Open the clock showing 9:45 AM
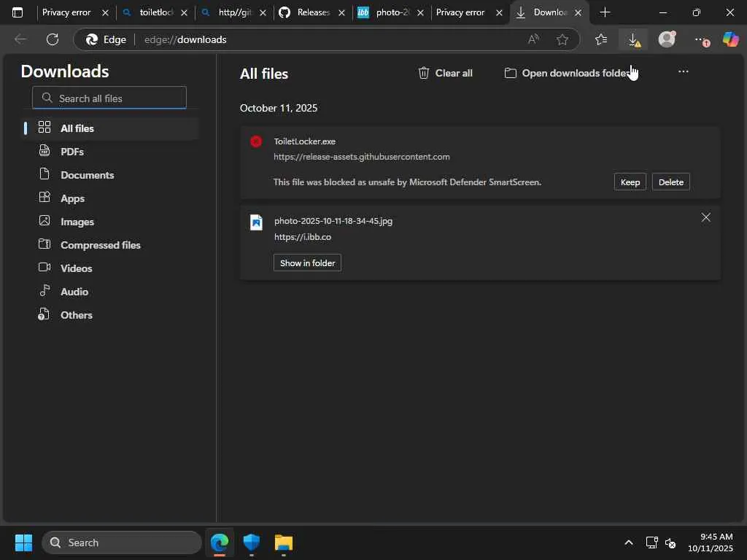Viewport: 747px width, 560px height. [x=711, y=542]
